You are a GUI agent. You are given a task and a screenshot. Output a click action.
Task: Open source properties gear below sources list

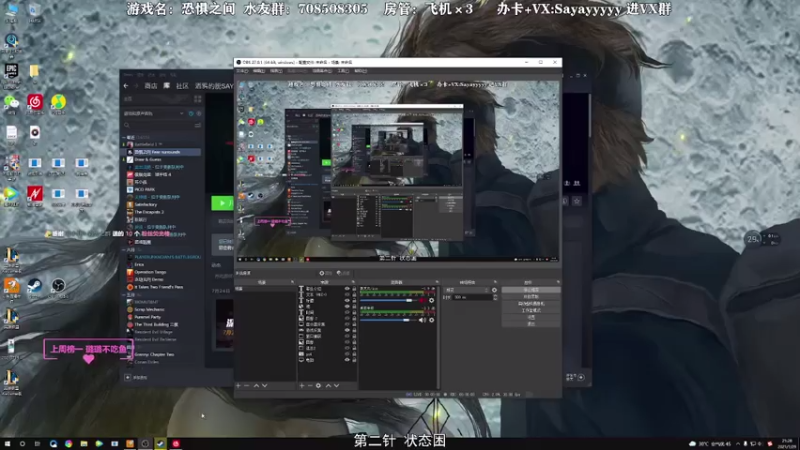318,385
